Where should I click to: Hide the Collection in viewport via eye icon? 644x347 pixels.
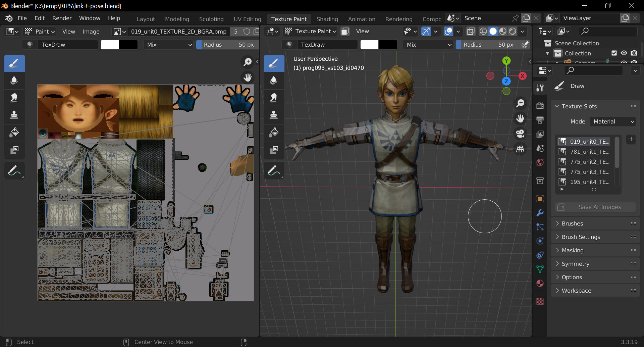(x=624, y=53)
